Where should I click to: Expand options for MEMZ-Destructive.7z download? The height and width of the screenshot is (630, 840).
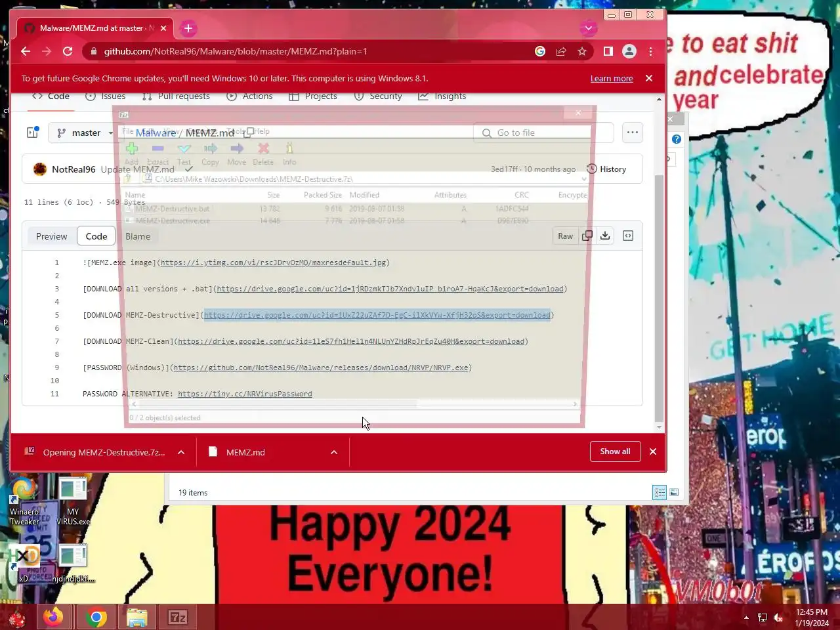(x=181, y=452)
